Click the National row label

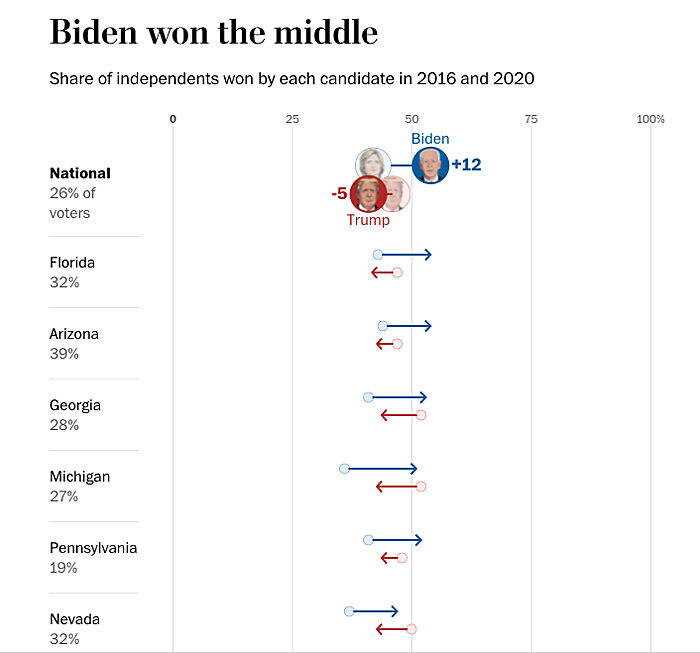point(80,173)
